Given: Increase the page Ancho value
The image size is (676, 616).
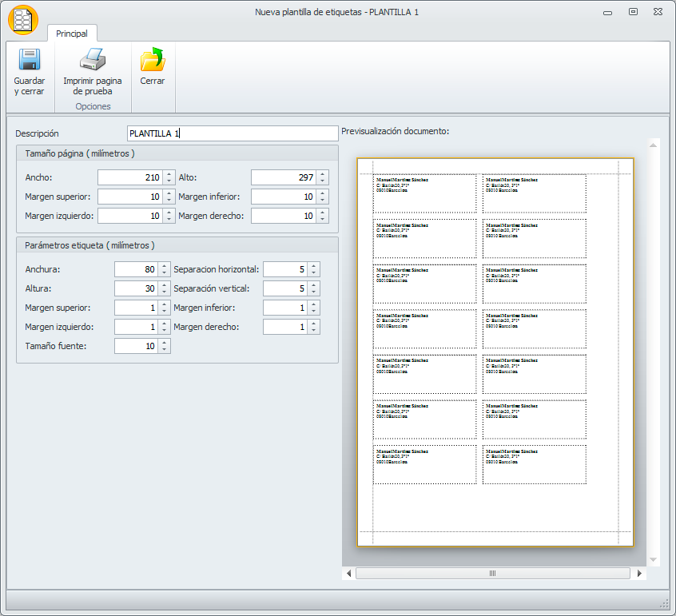Looking at the screenshot, I should coord(169,174).
